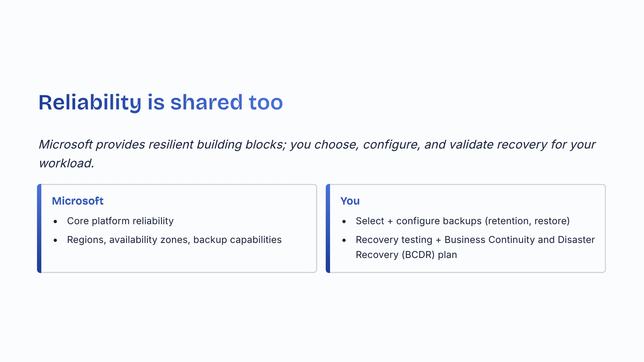Click the bullet dot before "Regions, availability zones"
The image size is (644, 362).
[x=55, y=240]
